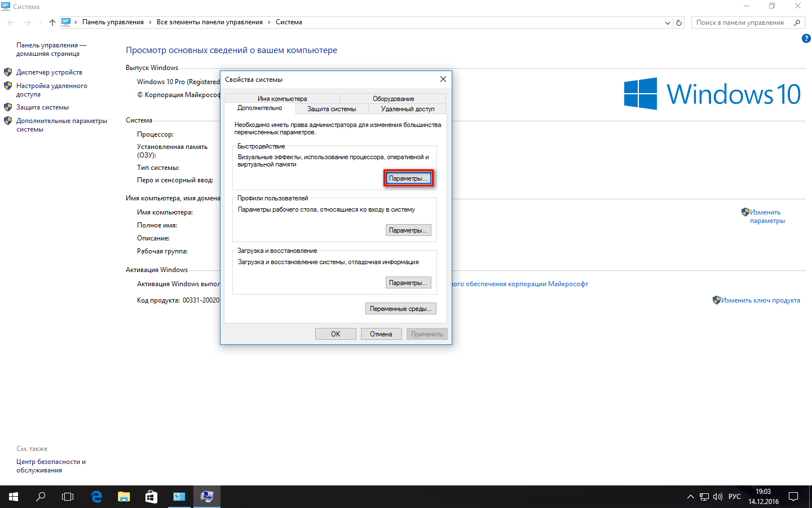Open the recent locations dropdown beside Forward
This screenshot has width=812, height=508.
point(41,23)
